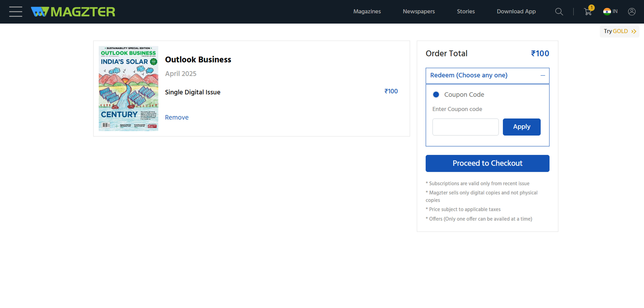
Task: Open Download App in navigation
Action: tap(516, 12)
